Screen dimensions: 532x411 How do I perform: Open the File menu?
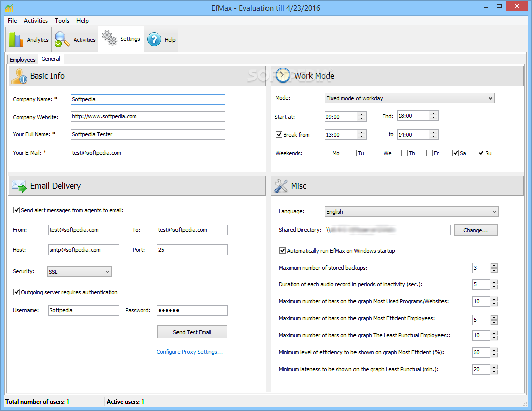pyautogui.click(x=12, y=20)
